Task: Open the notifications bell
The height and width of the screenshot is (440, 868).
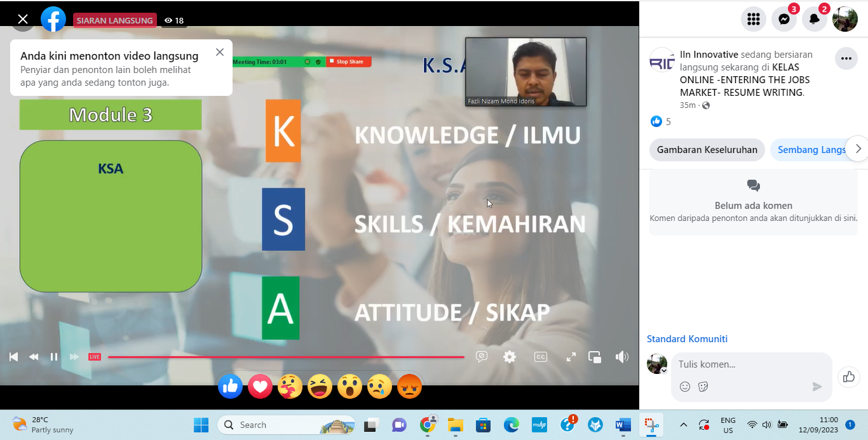Action: point(814,19)
